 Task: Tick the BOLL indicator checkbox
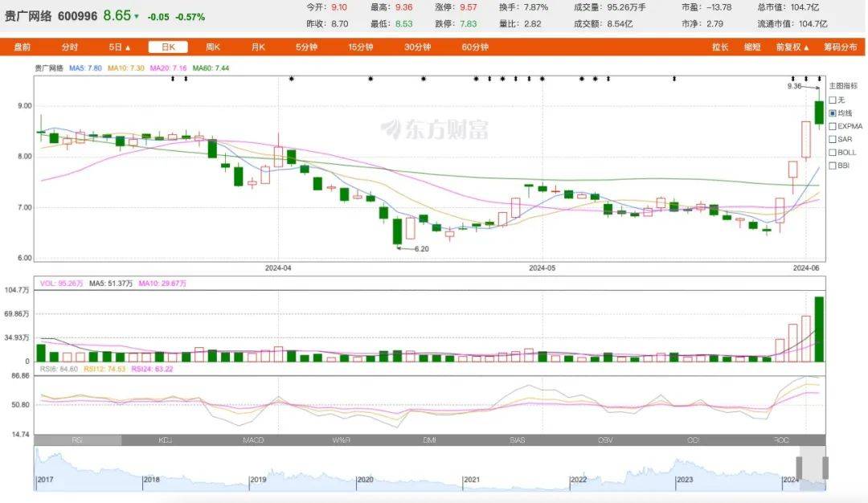pyautogui.click(x=833, y=152)
